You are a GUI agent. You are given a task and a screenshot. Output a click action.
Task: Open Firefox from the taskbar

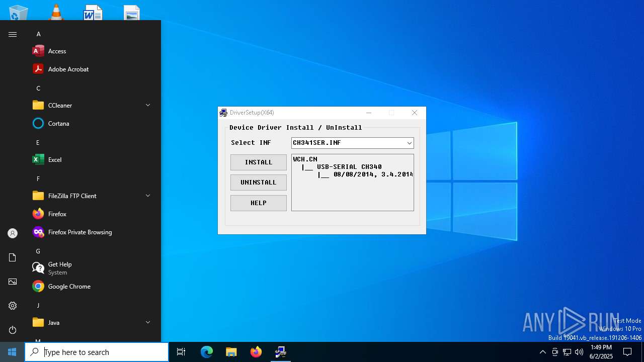point(256,352)
